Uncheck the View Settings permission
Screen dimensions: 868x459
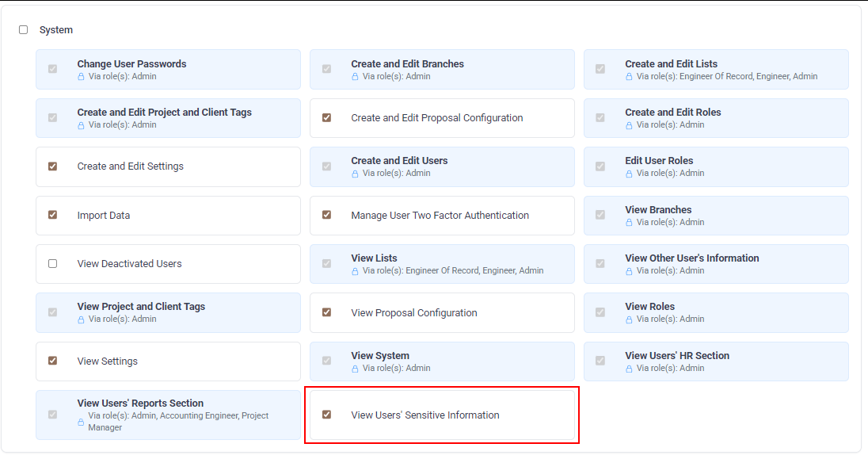pos(53,361)
